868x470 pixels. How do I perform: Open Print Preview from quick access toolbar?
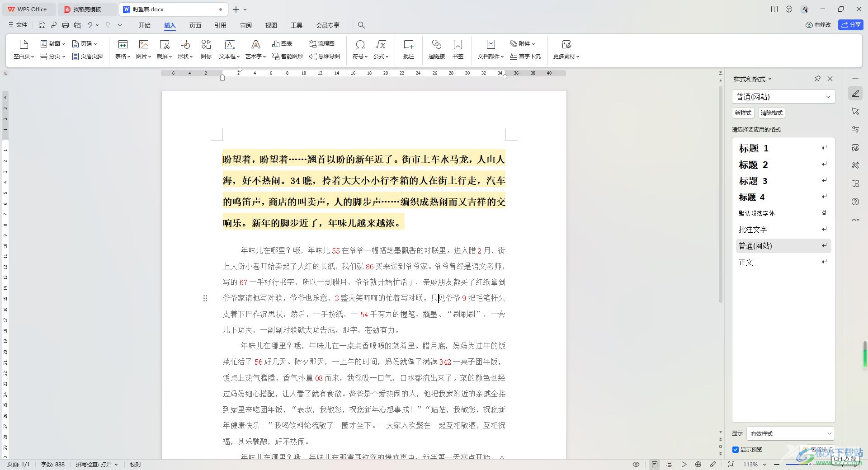click(x=77, y=25)
